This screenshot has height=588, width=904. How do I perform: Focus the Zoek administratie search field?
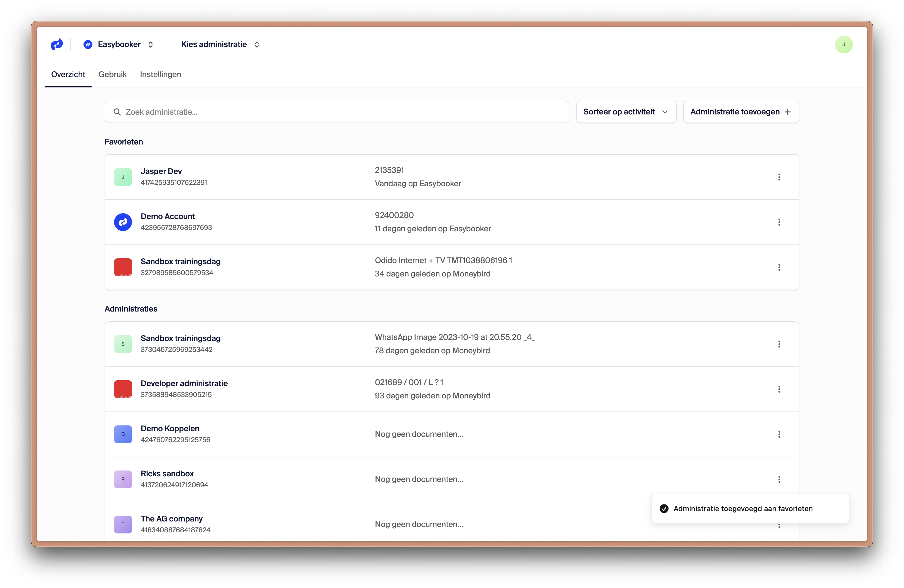coord(342,112)
